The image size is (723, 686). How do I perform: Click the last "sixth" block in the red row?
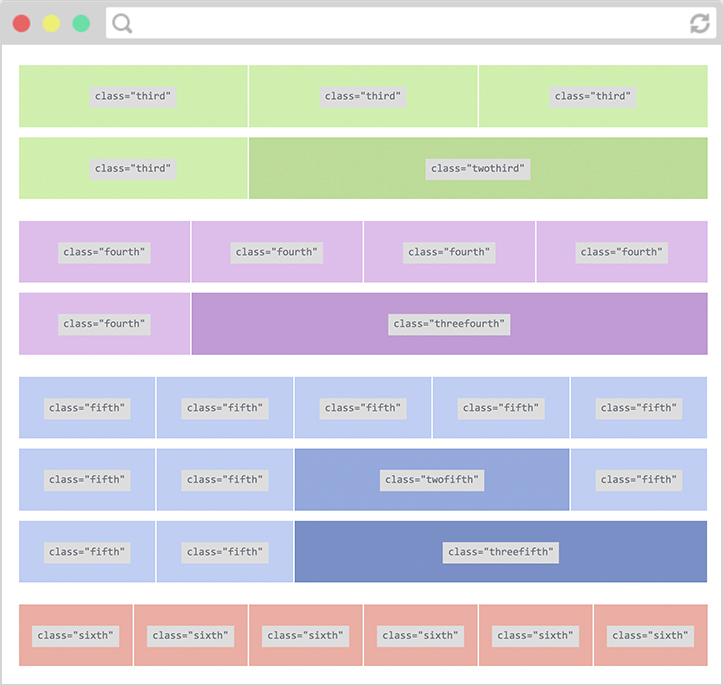coord(650,635)
